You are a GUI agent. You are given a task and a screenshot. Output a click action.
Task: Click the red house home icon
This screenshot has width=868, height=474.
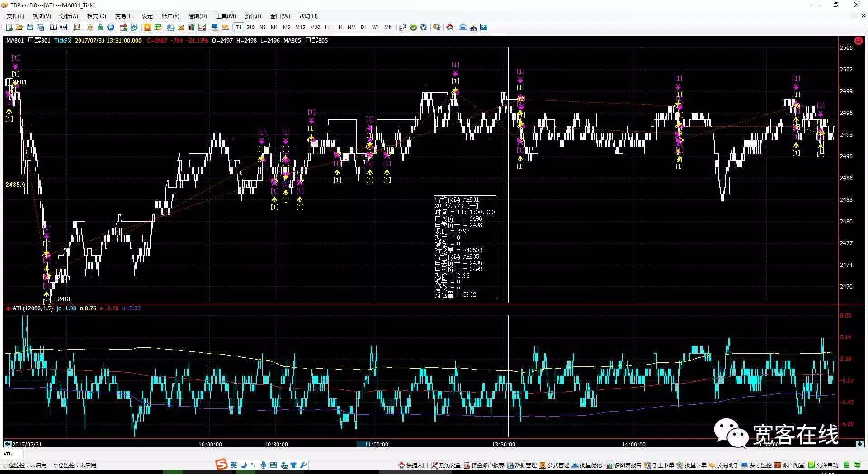449,27
